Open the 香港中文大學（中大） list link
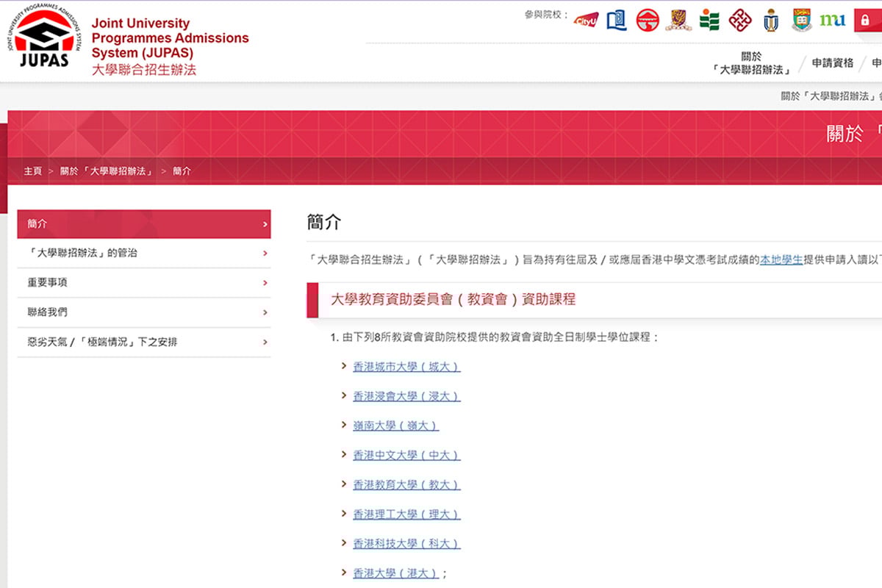 (x=406, y=455)
